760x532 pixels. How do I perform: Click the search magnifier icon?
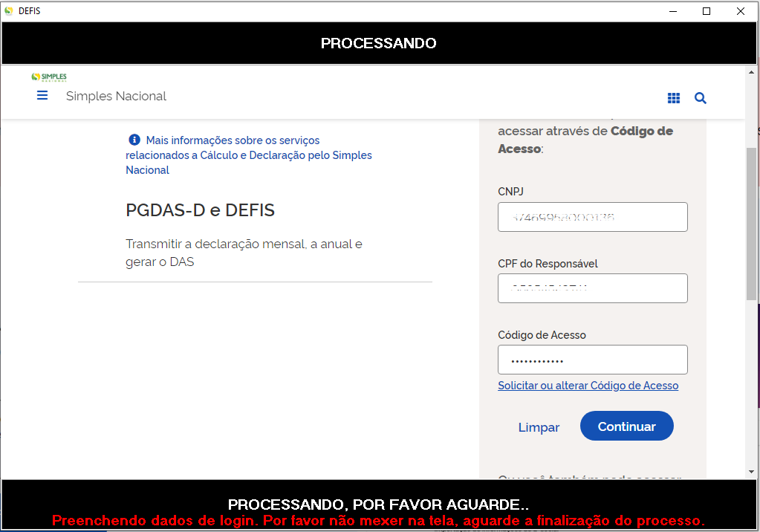pos(701,98)
